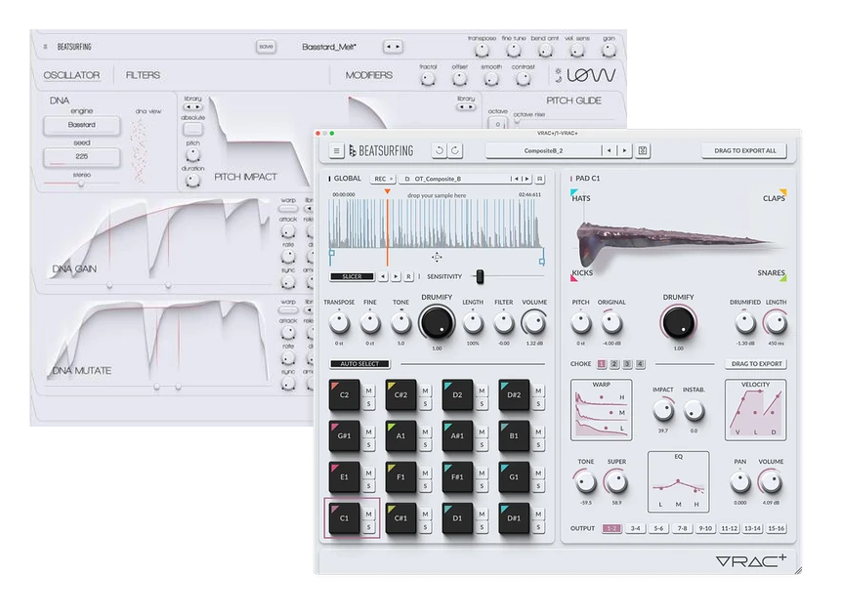842x616 pixels.
Task: Open the REC dropdown in Global section
Action: (382, 179)
